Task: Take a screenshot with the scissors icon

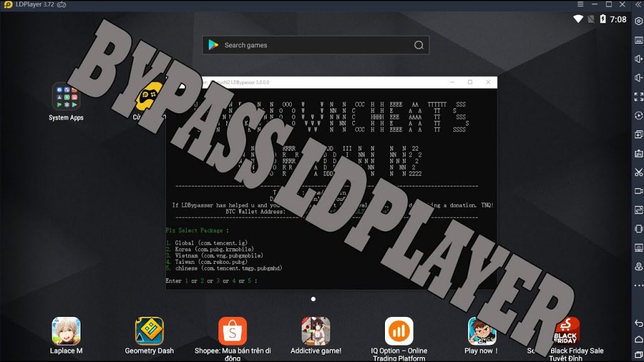Action: pyautogui.click(x=639, y=172)
